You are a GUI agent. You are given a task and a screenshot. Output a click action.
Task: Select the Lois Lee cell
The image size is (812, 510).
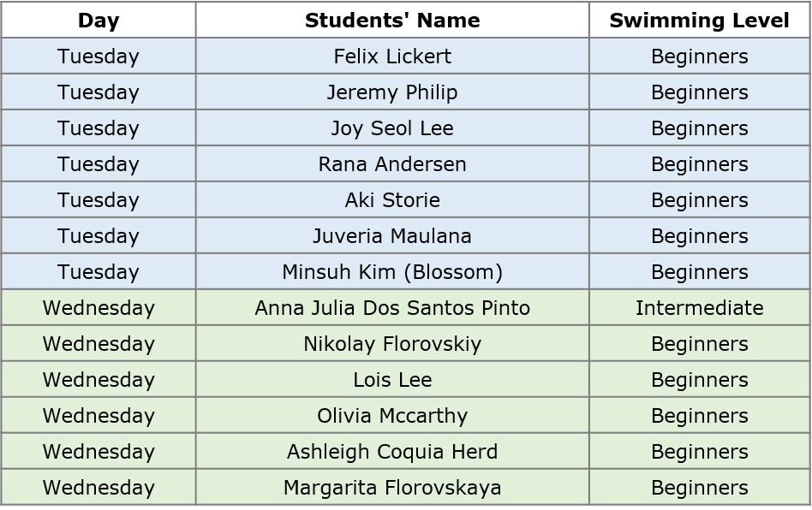(392, 380)
